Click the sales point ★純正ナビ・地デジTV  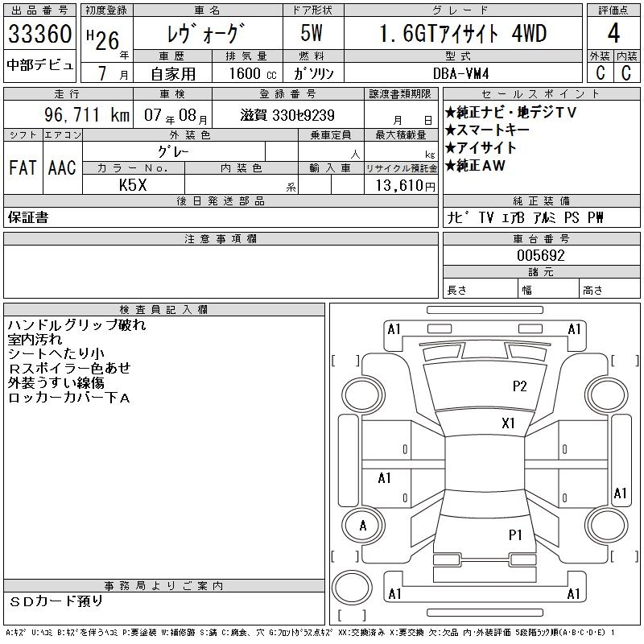tap(510, 112)
